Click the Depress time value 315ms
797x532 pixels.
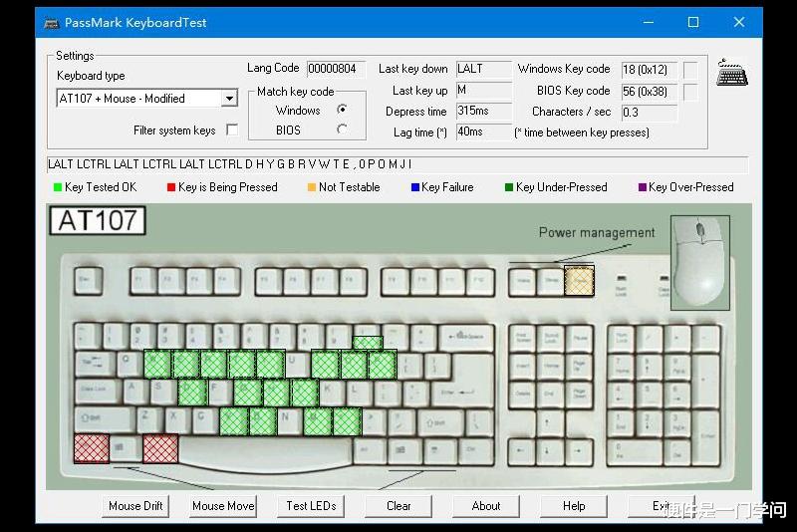483,111
